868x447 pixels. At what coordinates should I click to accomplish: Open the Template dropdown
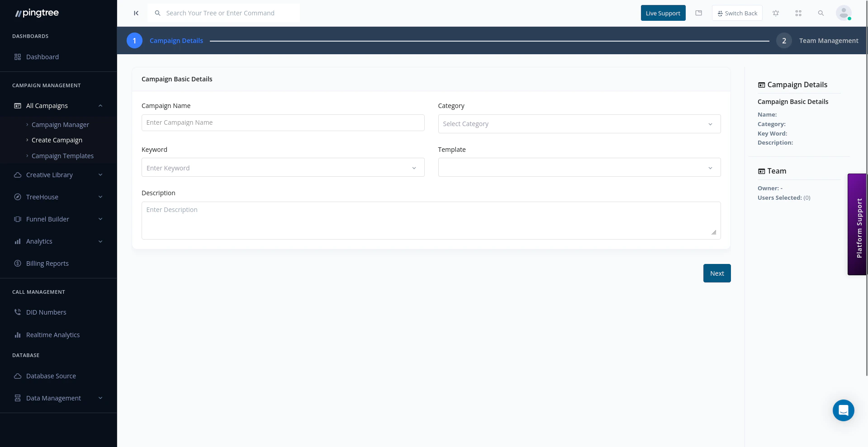(x=579, y=168)
